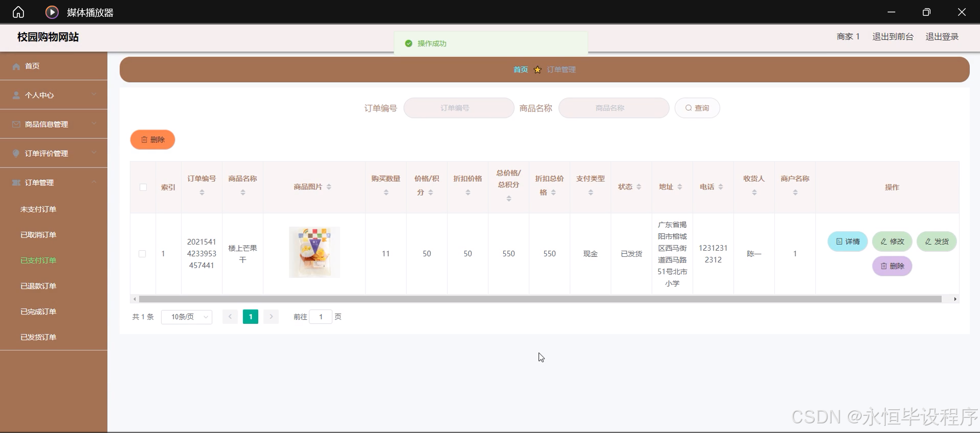Click the 发货 button in the order row
Image resolution: width=980 pixels, height=433 pixels.
coord(937,242)
